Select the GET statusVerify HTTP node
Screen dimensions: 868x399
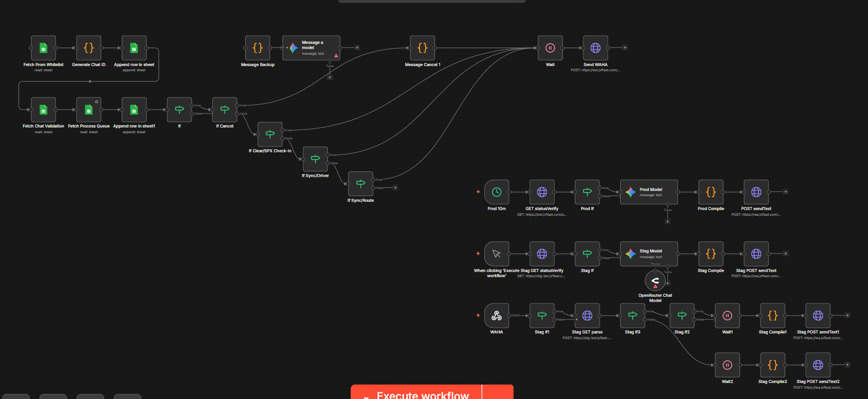pos(542,192)
